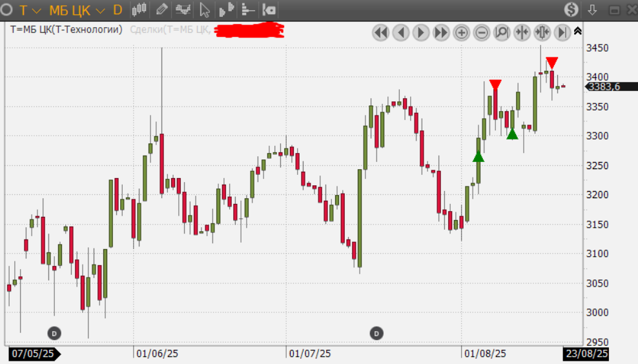The image size is (638, 364).
Task: Open the indicators icon in toolbar
Action: 183,10
